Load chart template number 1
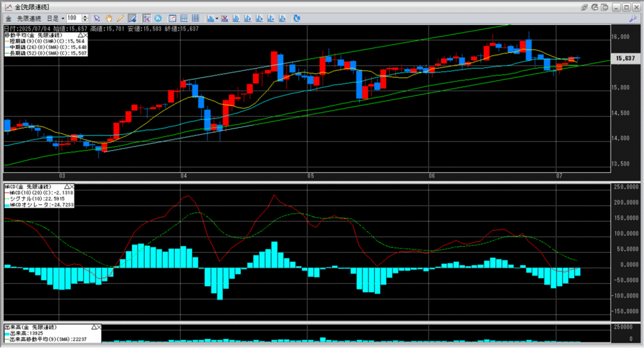The image size is (644, 348). point(236,18)
